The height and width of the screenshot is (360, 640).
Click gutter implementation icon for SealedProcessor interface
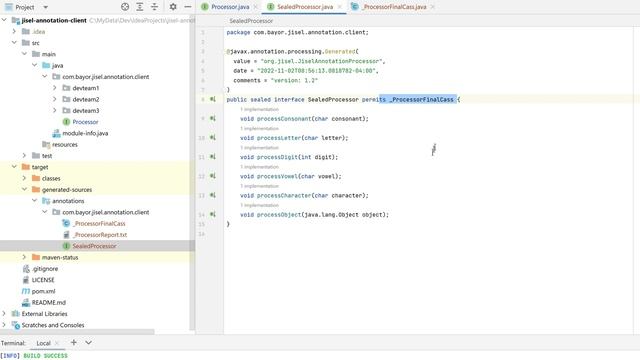tap(213, 99)
